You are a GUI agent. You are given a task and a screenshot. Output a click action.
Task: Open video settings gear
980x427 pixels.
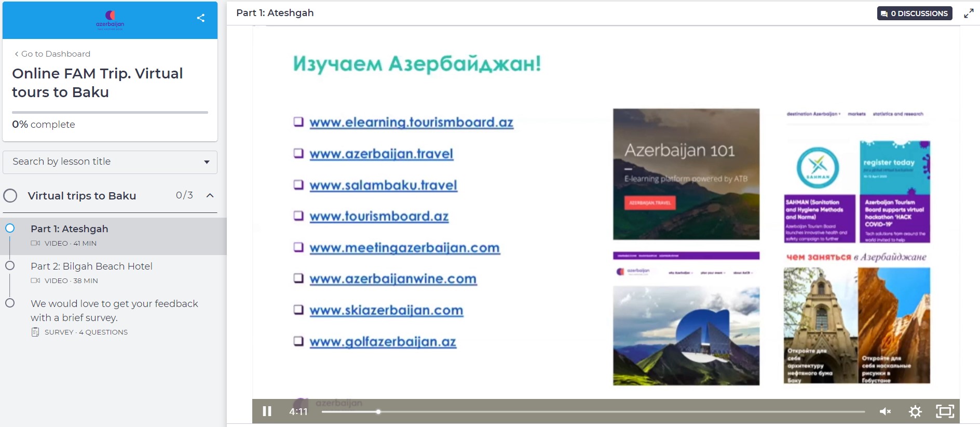tap(915, 411)
